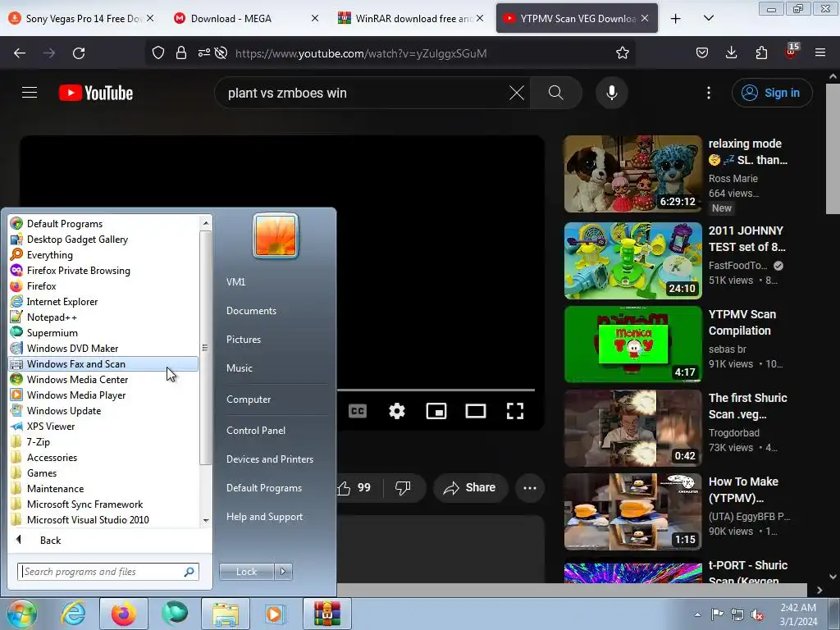Click the video progress bar
The height and width of the screenshot is (630, 840).
[x=436, y=390]
